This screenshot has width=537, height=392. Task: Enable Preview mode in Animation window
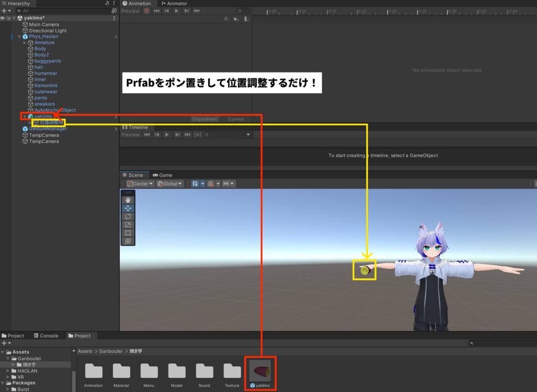coord(130,10)
